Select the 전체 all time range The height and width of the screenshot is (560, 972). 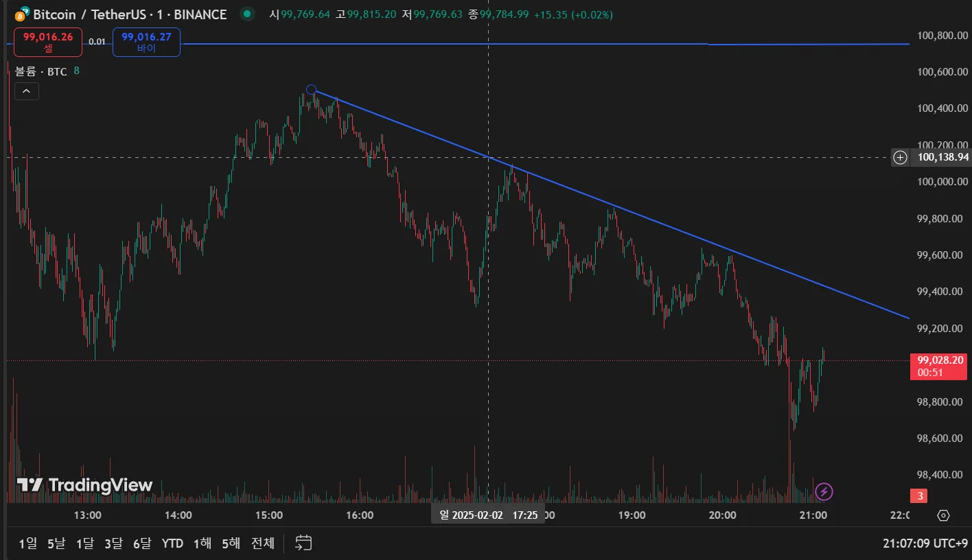click(263, 544)
